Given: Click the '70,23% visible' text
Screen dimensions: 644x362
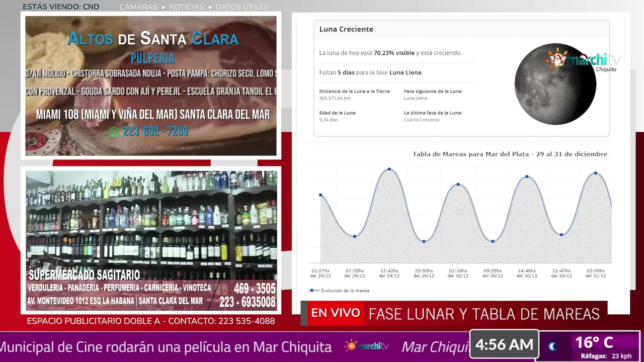Looking at the screenshot, I should pyautogui.click(x=394, y=53).
